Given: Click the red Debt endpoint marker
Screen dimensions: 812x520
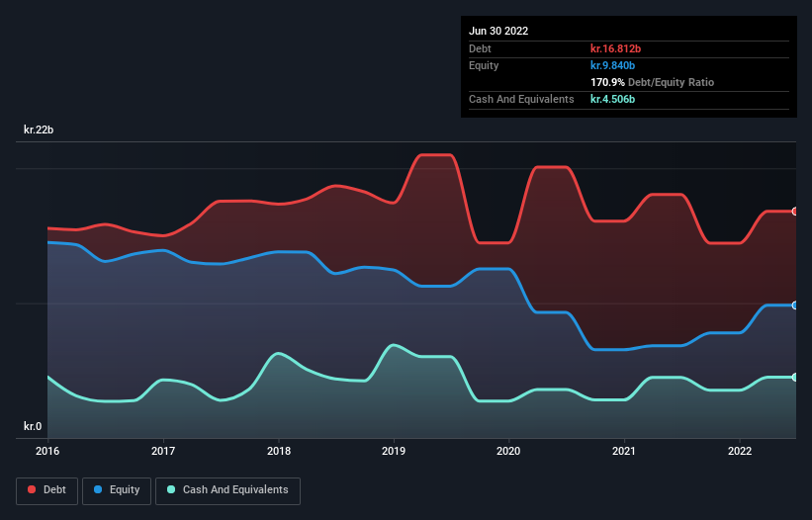Looking at the screenshot, I should coord(795,212).
